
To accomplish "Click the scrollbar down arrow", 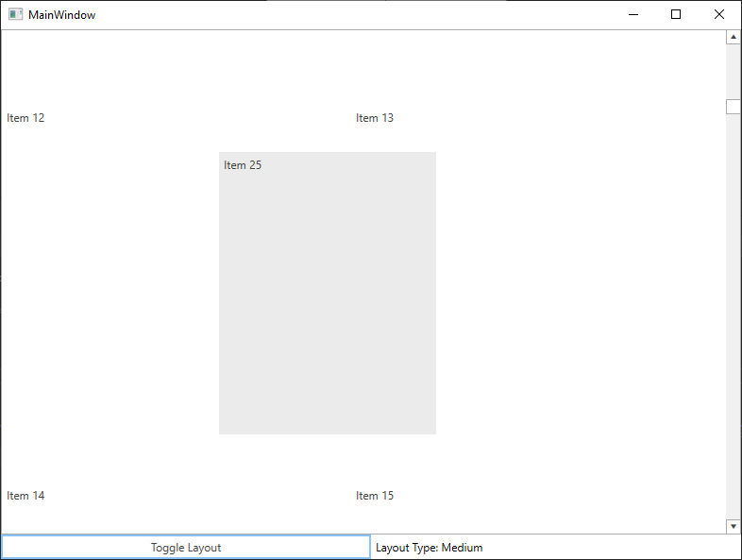I will pyautogui.click(x=733, y=526).
